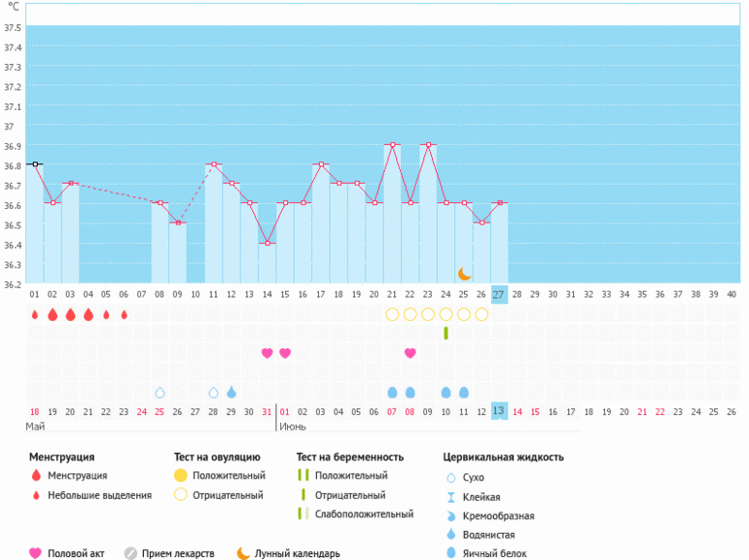Image resolution: width=749 pixels, height=560 pixels.
Task: Click the Яичный белок legend drop icon
Action: [449, 554]
